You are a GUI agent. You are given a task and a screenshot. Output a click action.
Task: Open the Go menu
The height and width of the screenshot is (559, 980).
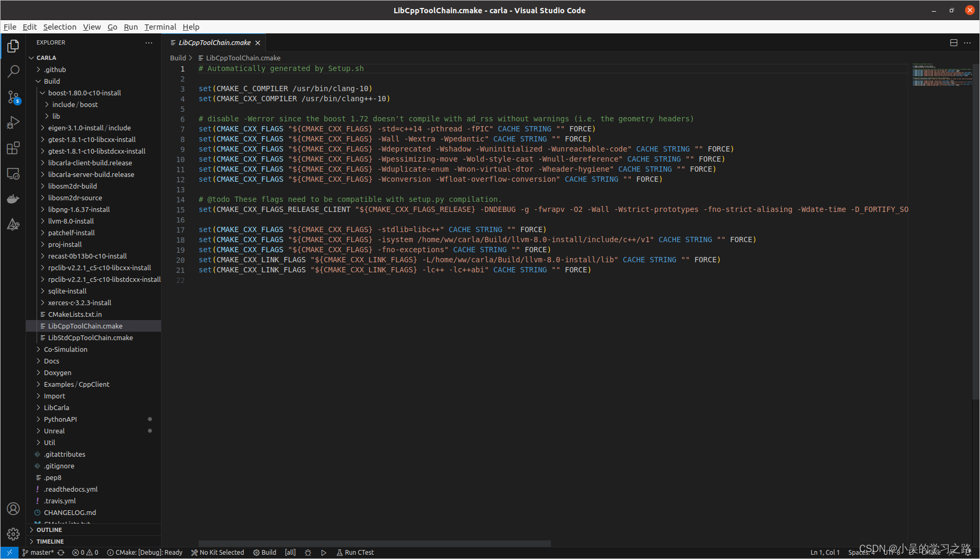[112, 27]
